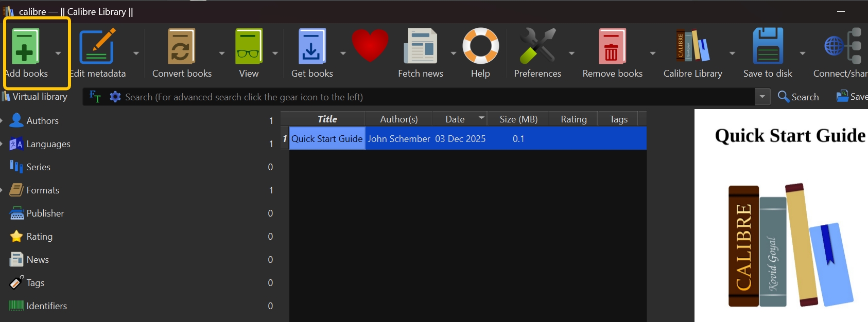Expand Languages category in Tag browser
This screenshot has height=322, width=868.
2,144
